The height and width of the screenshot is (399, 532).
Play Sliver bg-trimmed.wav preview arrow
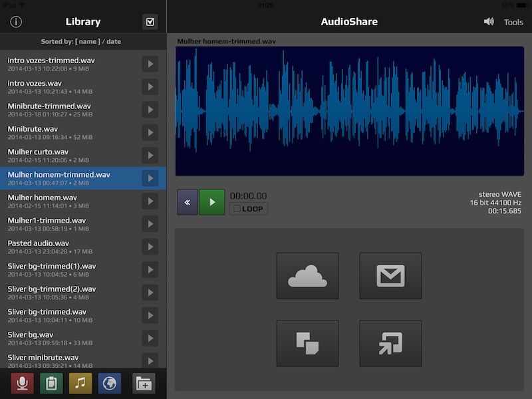pos(150,315)
